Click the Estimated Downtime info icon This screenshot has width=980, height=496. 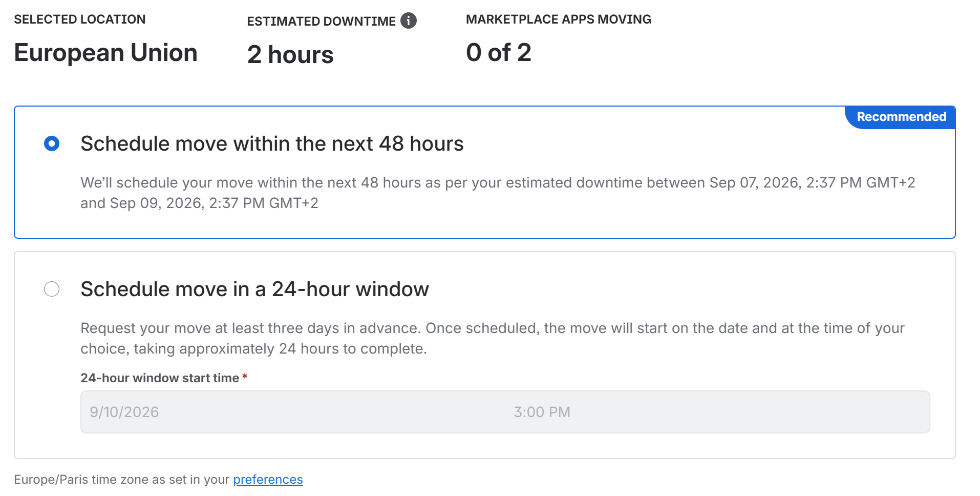coord(408,21)
